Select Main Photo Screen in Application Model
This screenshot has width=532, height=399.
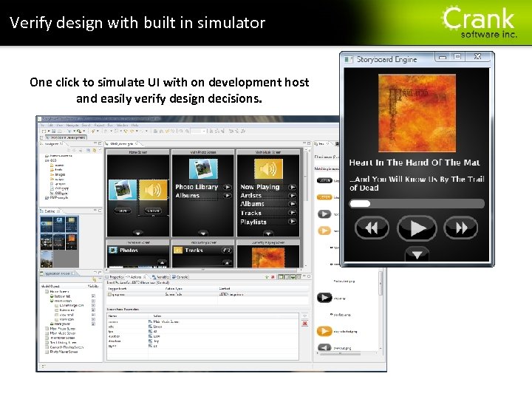62,329
